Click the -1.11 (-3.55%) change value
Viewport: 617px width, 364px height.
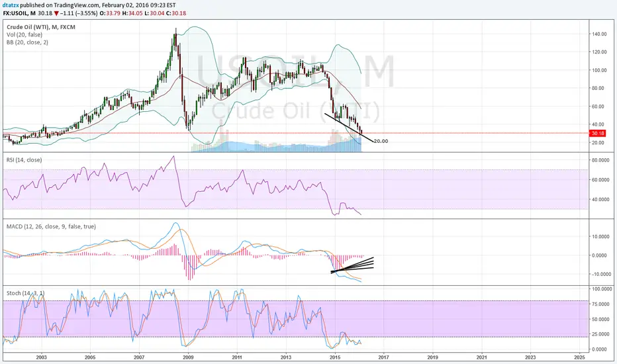(78, 13)
